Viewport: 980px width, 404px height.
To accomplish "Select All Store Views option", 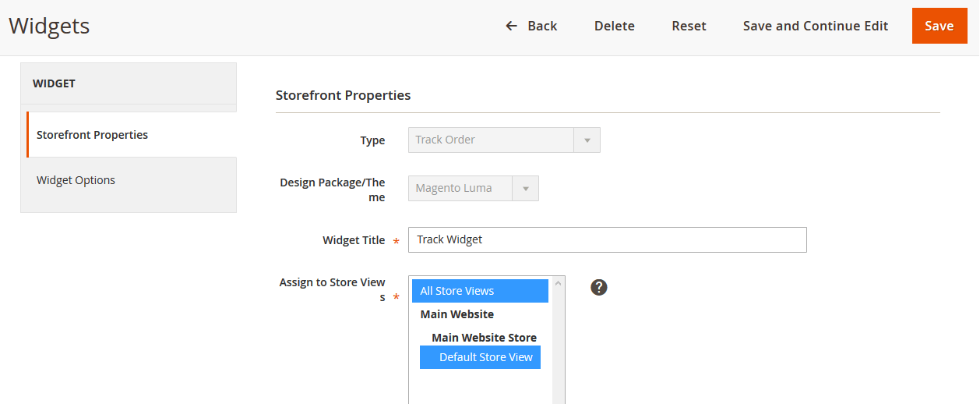I will [x=480, y=291].
